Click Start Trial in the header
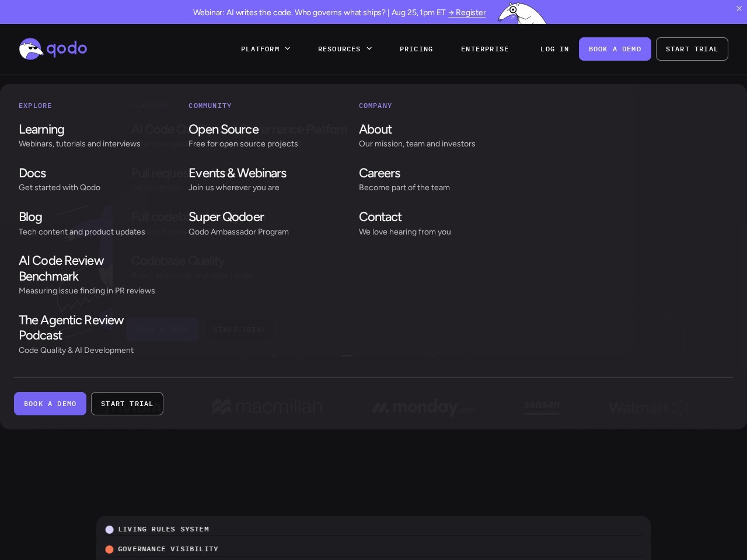Image resolution: width=747 pixels, height=560 pixels. 692,49
